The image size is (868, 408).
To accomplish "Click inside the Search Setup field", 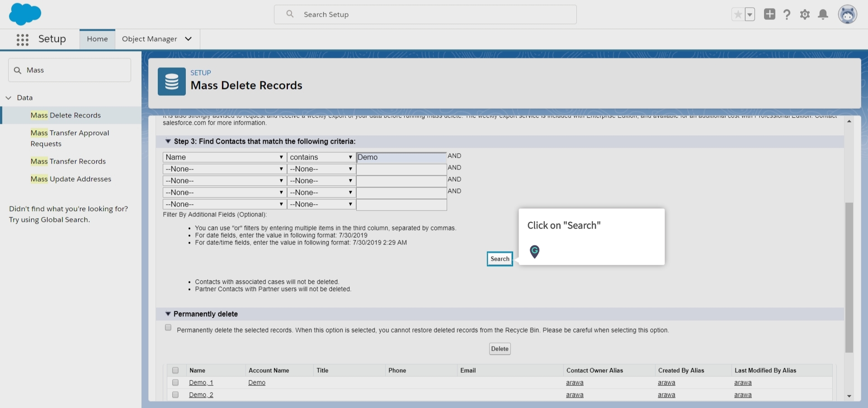I will point(425,14).
